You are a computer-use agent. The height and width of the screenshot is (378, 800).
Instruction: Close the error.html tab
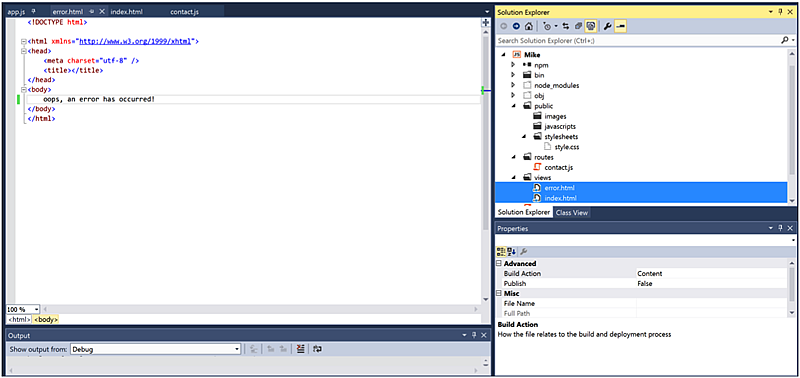coord(102,11)
